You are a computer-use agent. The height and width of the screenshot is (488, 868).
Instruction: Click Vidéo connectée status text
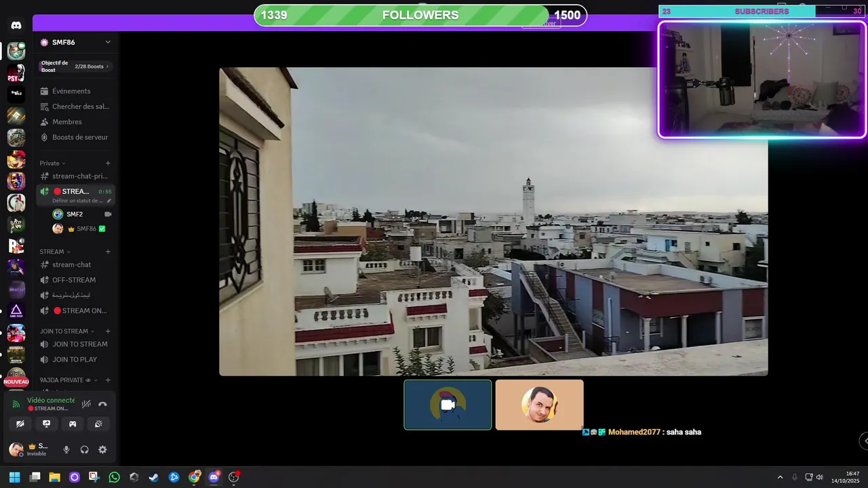[51, 400]
